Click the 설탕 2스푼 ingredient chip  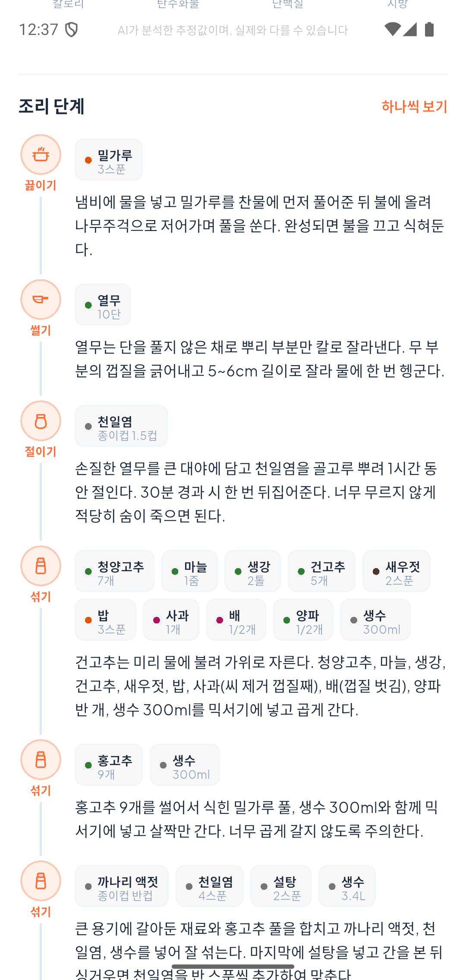coord(280,885)
